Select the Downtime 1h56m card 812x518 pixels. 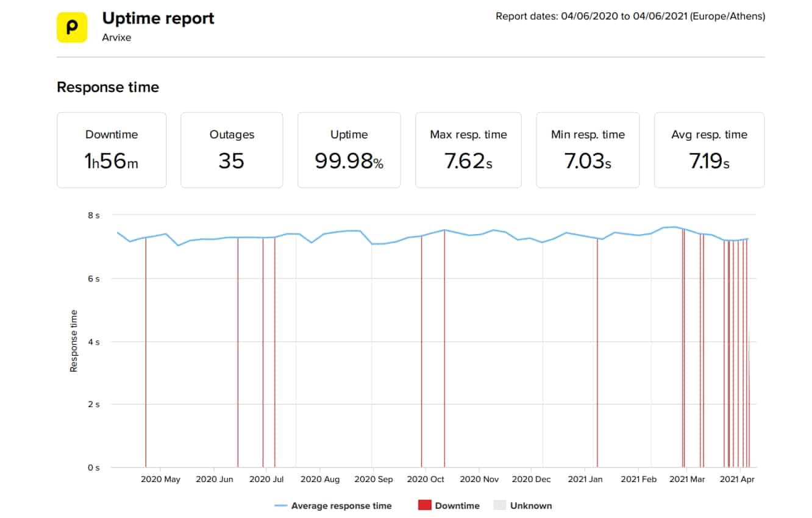(x=112, y=150)
